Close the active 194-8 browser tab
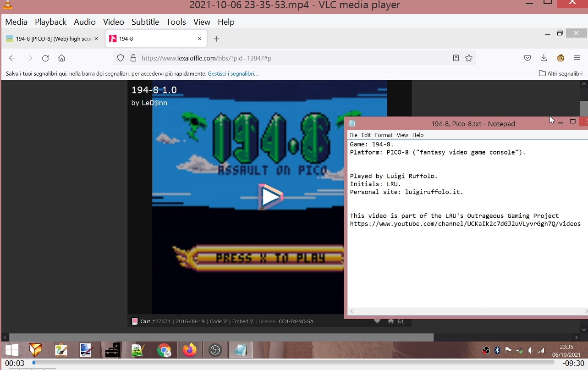Screen dimensions: 588x370 pos(199,39)
